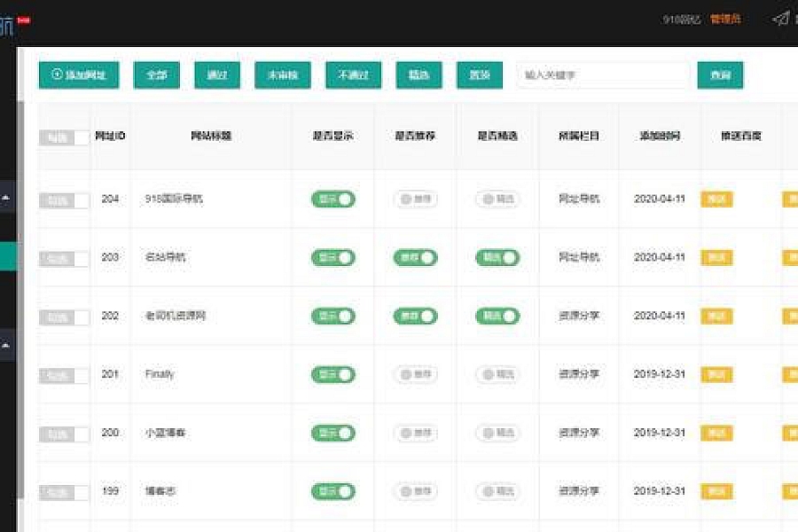Click the 网站标题 column header
Image resolution: width=798 pixels, height=532 pixels.
point(211,136)
